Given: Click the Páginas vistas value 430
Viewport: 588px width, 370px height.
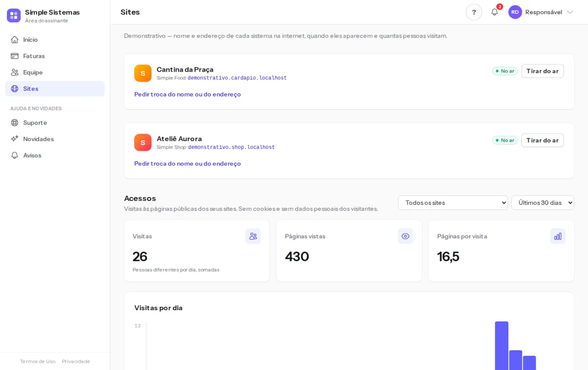Looking at the screenshot, I should pyautogui.click(x=297, y=256).
